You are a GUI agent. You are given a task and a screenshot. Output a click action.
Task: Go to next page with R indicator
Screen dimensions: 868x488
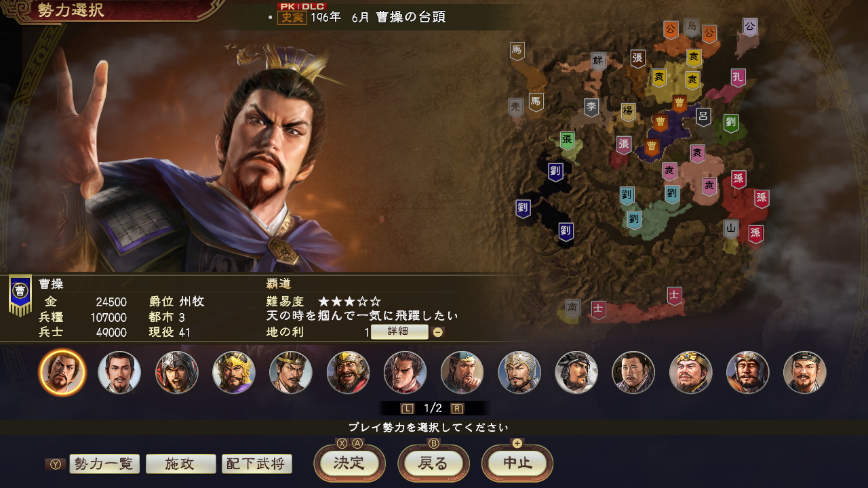[x=457, y=408]
